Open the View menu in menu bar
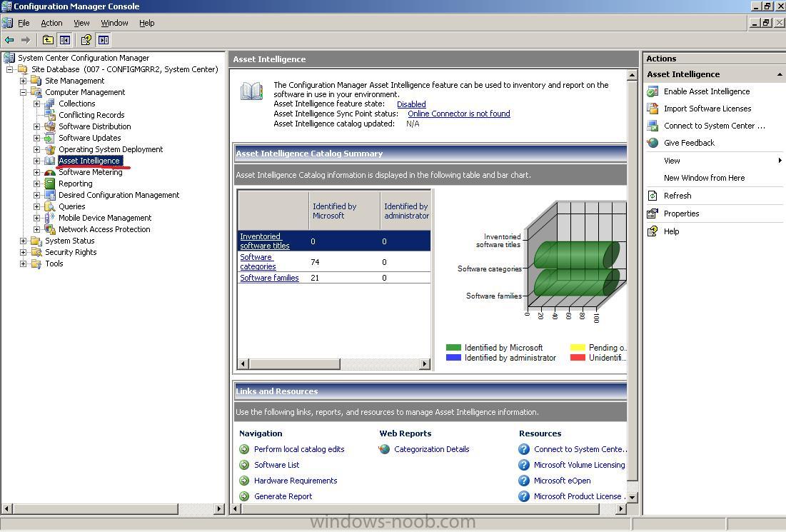The height and width of the screenshot is (532, 786). point(81,23)
